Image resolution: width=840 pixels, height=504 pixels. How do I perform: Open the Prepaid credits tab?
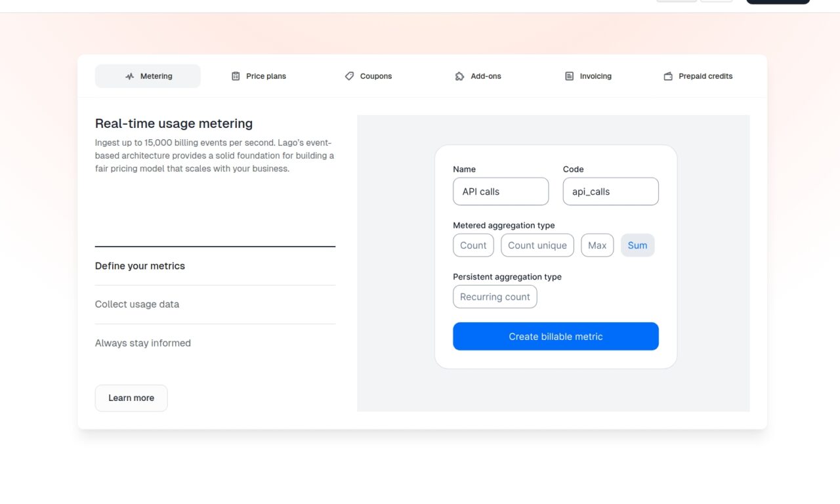click(x=698, y=76)
